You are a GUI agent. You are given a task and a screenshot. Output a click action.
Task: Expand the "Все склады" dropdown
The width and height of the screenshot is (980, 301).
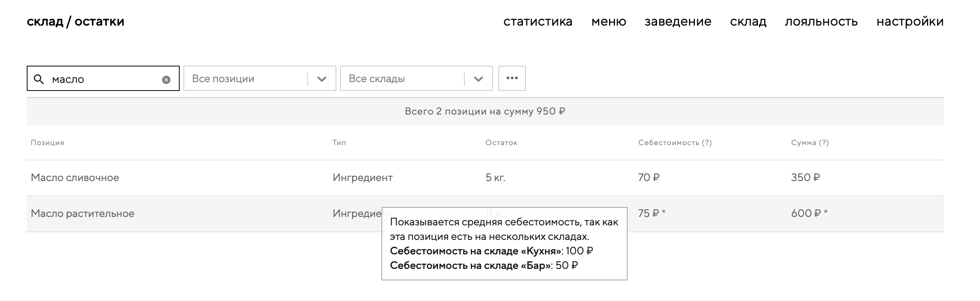(x=401, y=79)
